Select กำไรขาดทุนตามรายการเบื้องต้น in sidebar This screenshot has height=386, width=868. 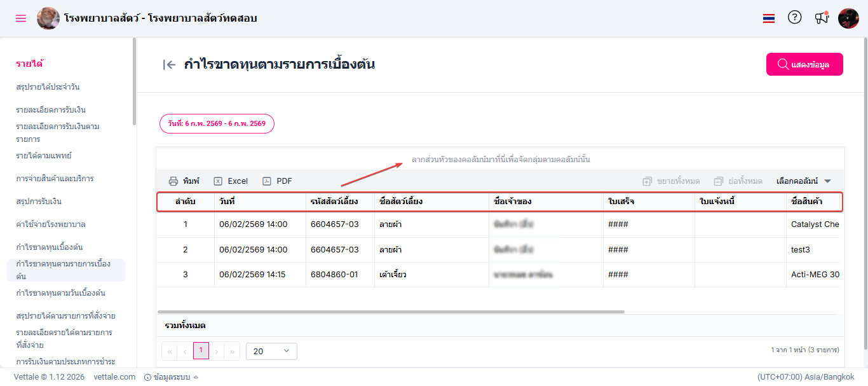pos(66,270)
